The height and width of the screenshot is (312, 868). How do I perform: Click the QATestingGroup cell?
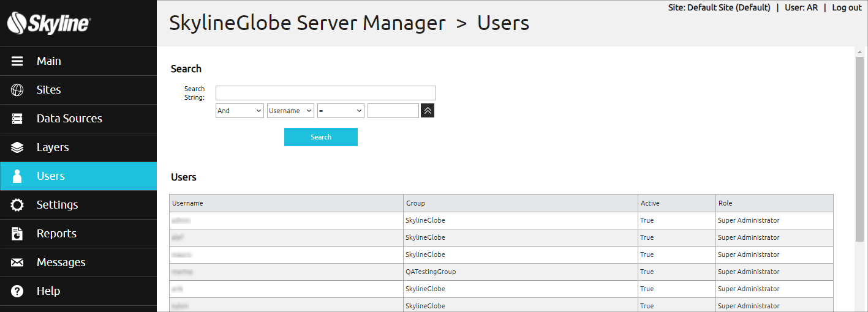point(520,272)
